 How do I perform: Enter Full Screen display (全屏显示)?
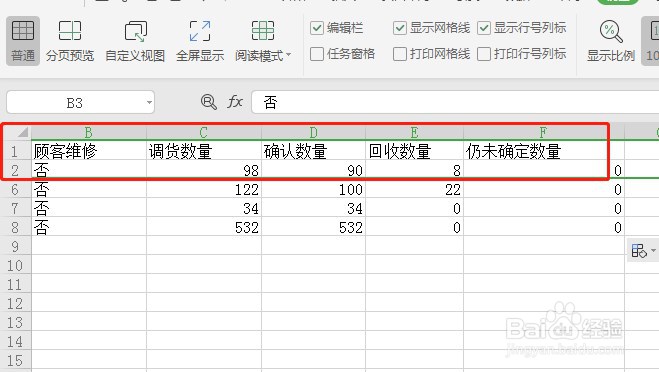click(x=200, y=41)
